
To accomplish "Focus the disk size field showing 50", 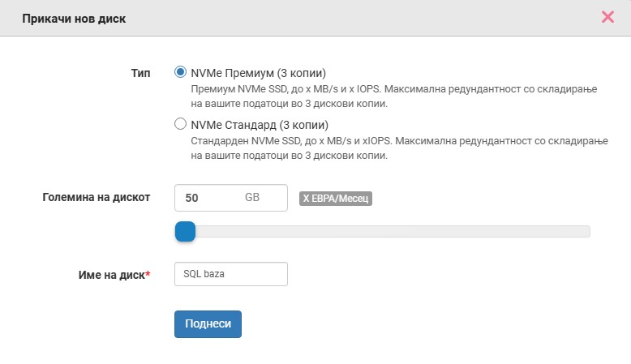I will [231, 198].
